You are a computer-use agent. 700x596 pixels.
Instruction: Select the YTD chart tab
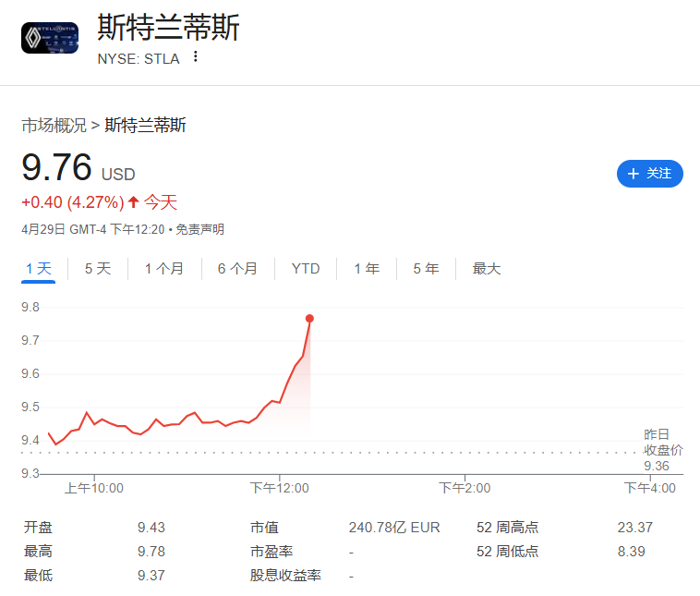[306, 269]
